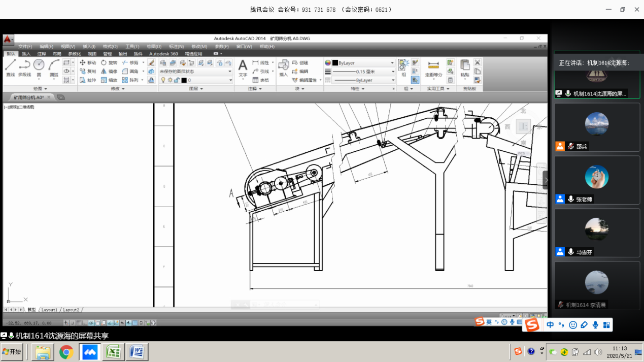
Task: Click the Rotate (旋转) tool
Action: click(x=109, y=63)
